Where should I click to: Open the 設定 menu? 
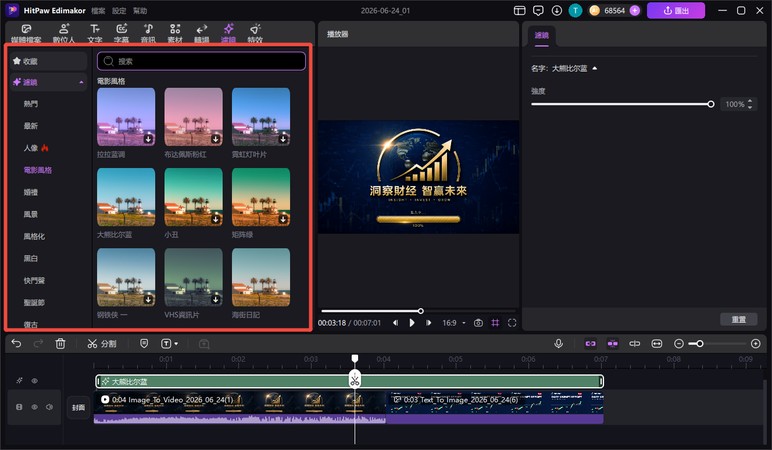pos(119,10)
